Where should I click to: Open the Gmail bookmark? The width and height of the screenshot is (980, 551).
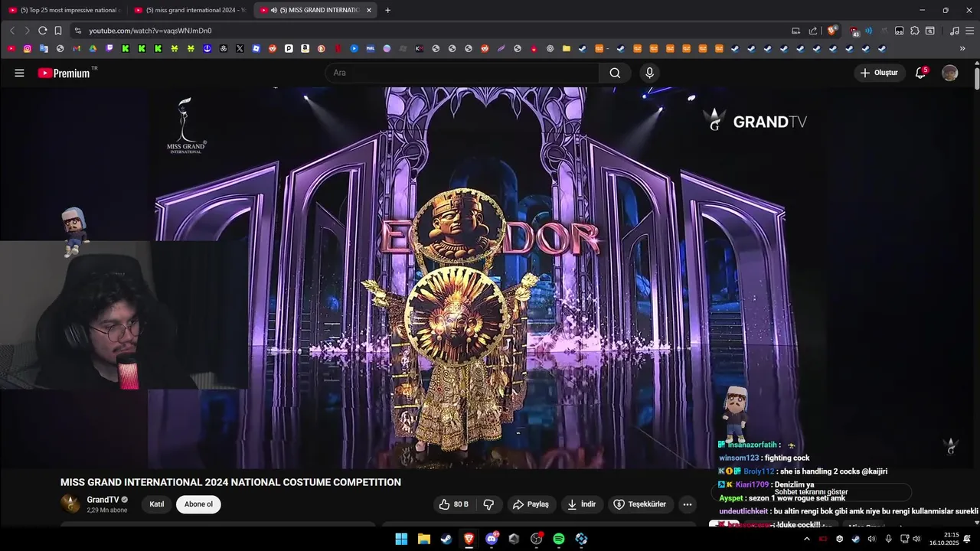[77, 48]
